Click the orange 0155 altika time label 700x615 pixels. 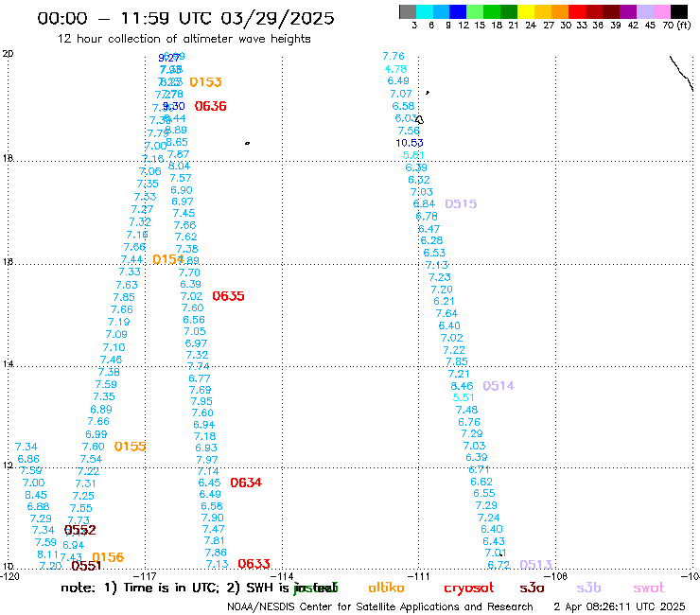pyautogui.click(x=130, y=447)
